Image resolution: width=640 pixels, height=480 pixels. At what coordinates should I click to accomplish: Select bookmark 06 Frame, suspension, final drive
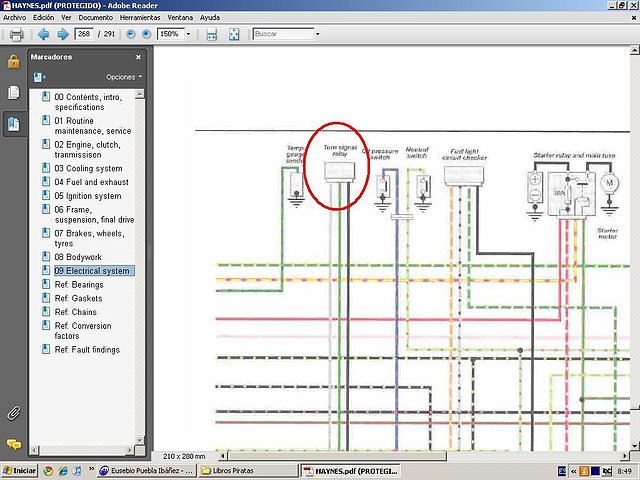tap(94, 215)
